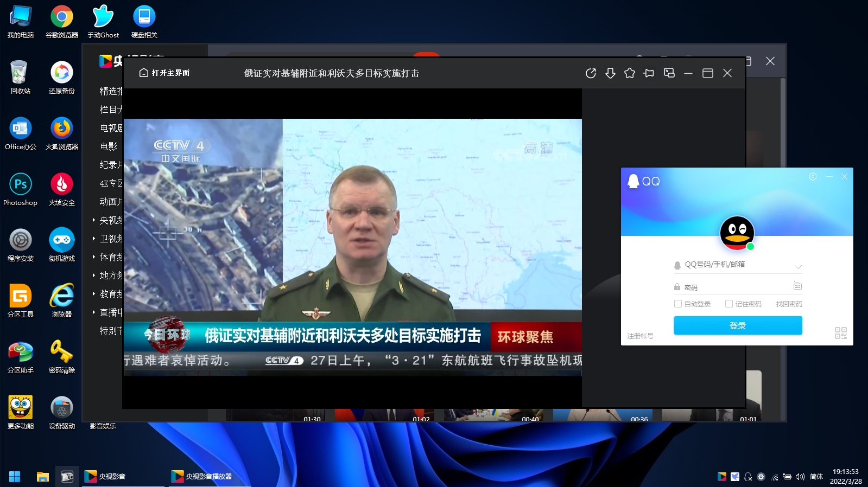Viewport: 868px width, 487px height.
Task: Open 分区工具 desktop icon
Action: pos(21,301)
